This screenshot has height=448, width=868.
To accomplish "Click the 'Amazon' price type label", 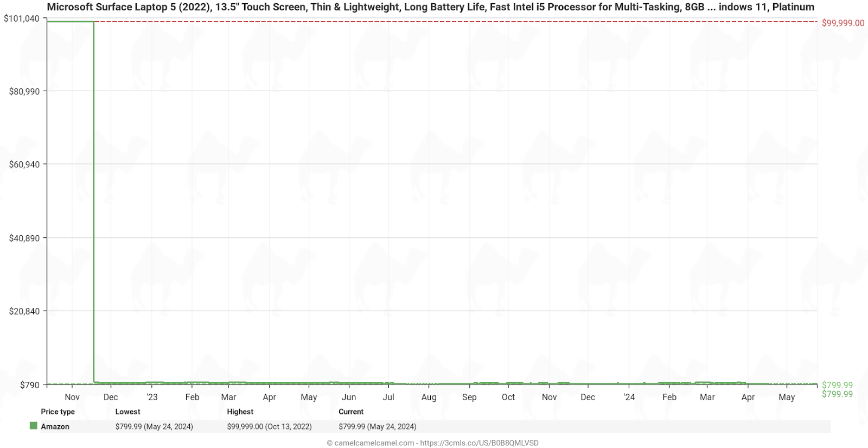I will point(55,426).
